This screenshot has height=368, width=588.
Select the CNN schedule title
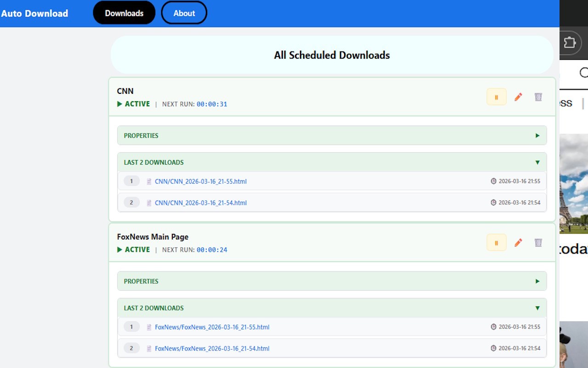125,91
